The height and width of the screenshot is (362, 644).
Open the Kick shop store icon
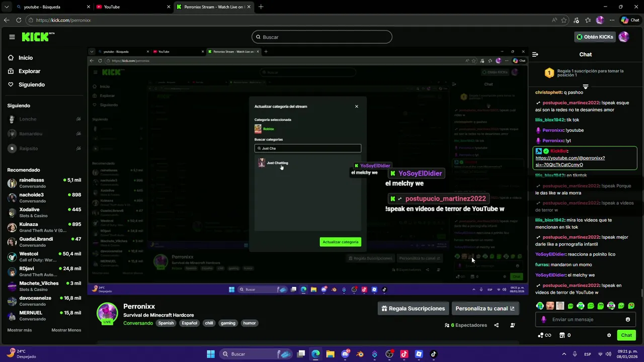[562, 335]
